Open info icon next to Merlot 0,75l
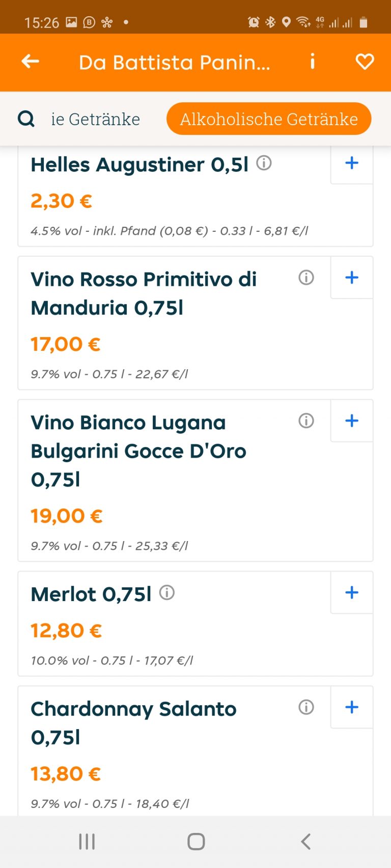Screen dimensions: 391x868 [167, 593]
